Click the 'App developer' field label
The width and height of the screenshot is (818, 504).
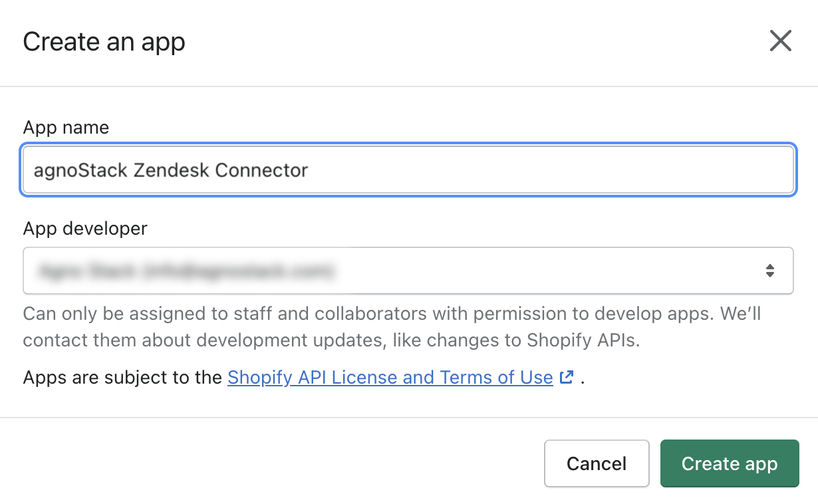(x=85, y=229)
